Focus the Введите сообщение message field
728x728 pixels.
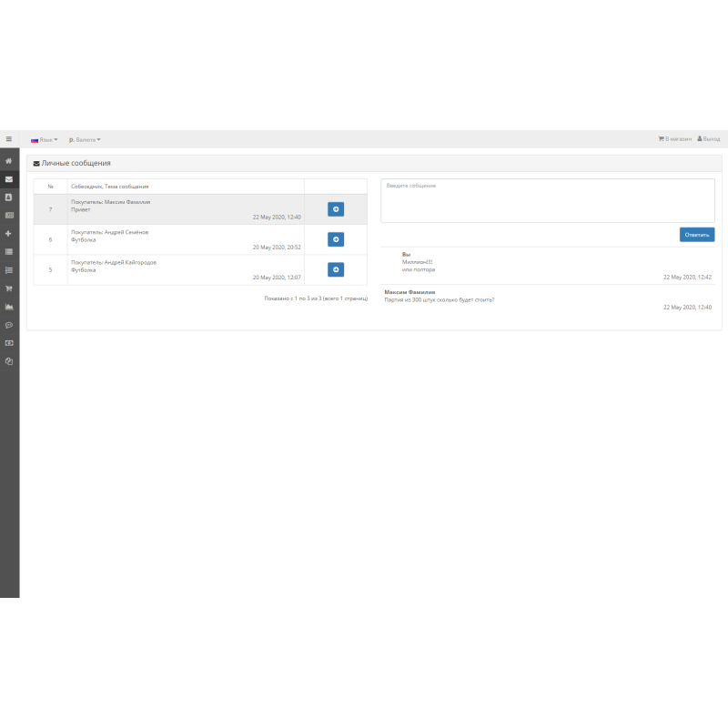coord(547,200)
